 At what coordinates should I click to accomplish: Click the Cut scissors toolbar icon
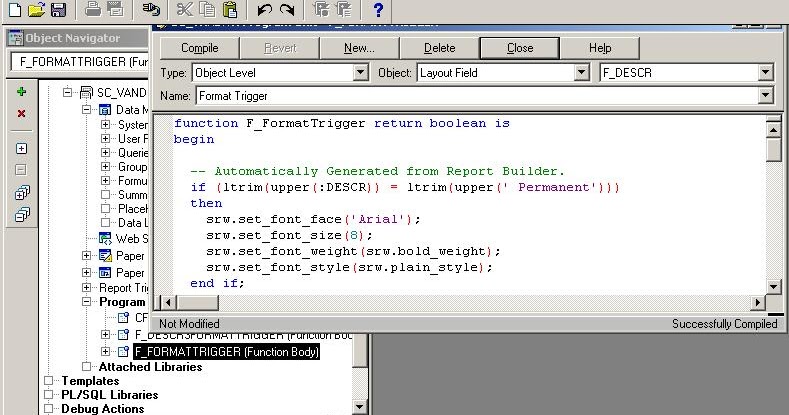185,10
